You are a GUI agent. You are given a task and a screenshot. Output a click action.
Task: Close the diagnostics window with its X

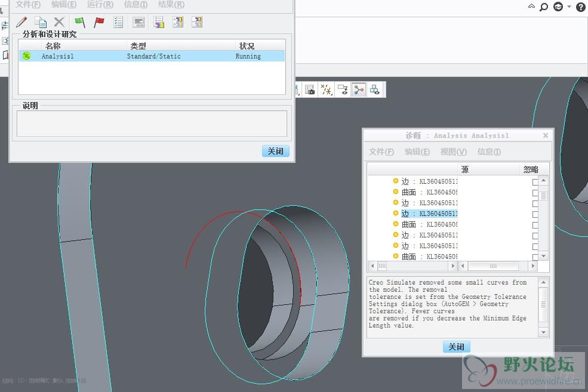546,135
